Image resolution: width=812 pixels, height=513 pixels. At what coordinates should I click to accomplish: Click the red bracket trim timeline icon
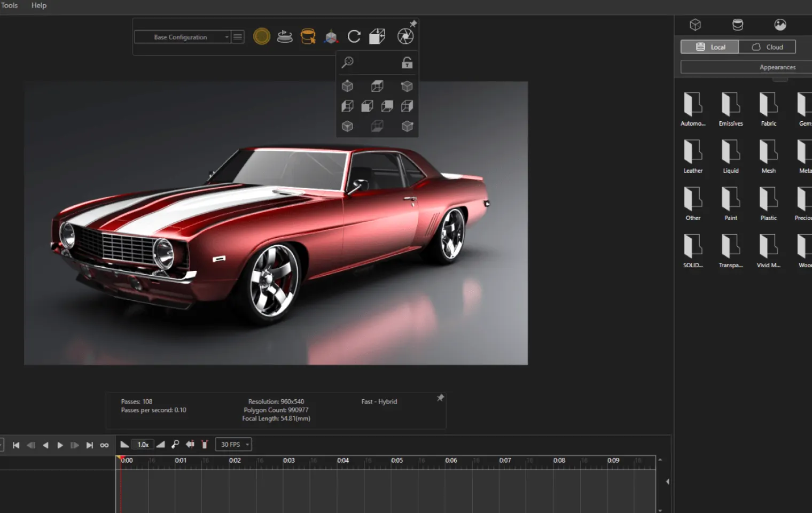click(x=205, y=444)
